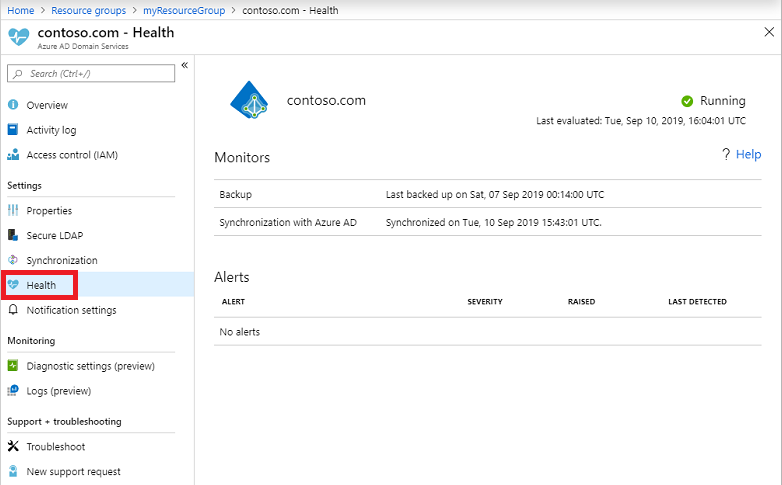Click 'Synchronization with Azure AD' monitor label

click(288, 222)
